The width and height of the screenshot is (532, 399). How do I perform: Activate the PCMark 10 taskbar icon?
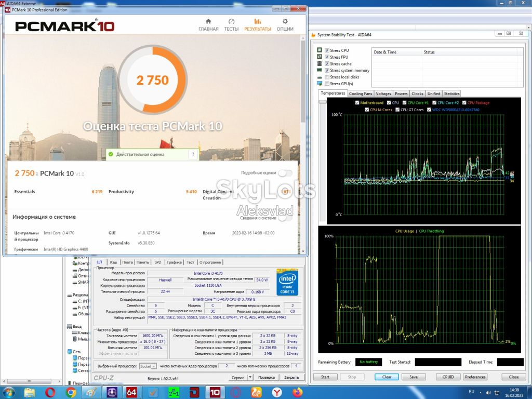215,392
